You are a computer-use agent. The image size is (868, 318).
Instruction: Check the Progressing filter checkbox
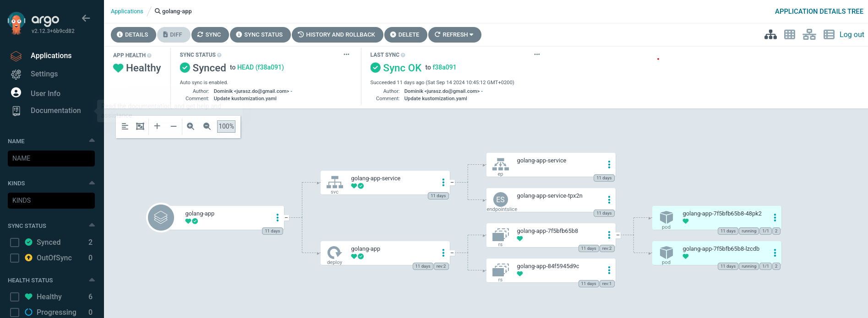click(15, 313)
